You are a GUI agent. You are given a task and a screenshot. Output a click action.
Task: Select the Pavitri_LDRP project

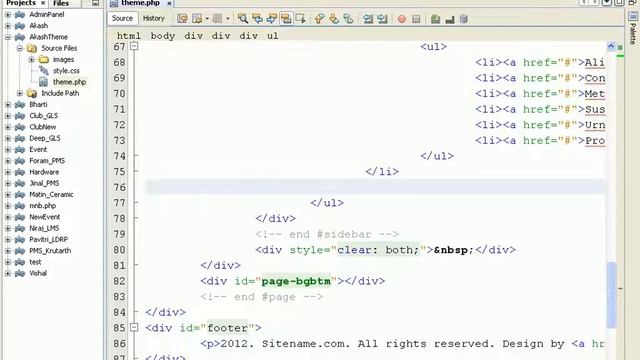[x=49, y=240]
